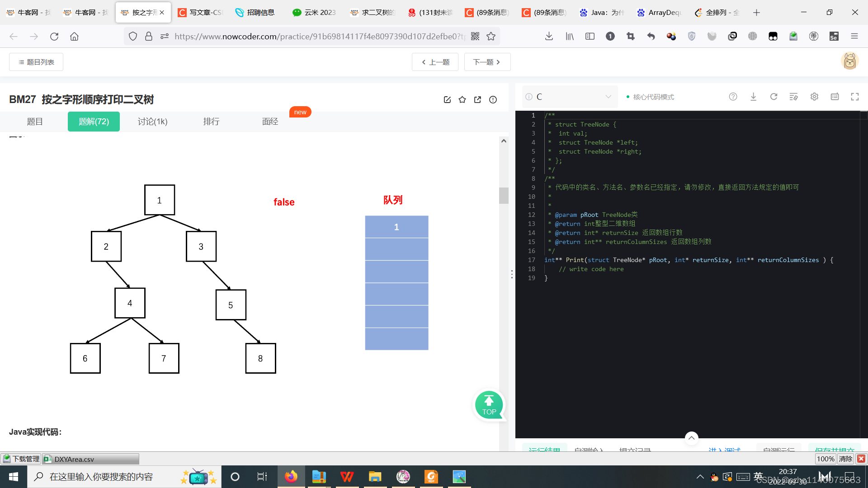The height and width of the screenshot is (488, 868).
Task: Close the download bar with red X
Action: (x=861, y=459)
